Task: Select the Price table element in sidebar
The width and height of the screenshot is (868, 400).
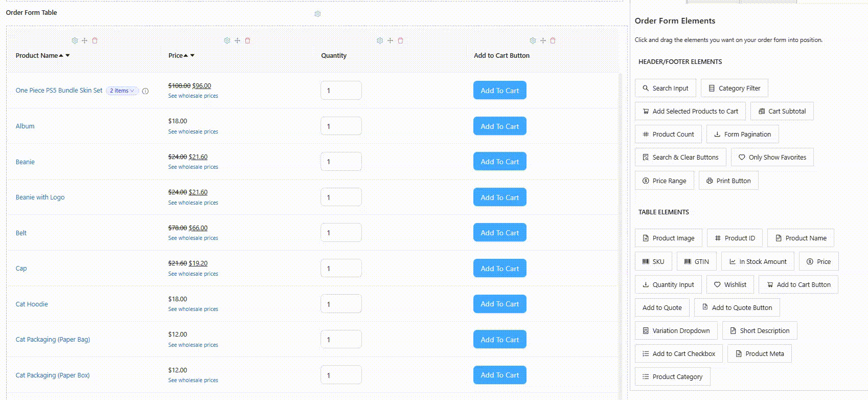Action: 818,261
